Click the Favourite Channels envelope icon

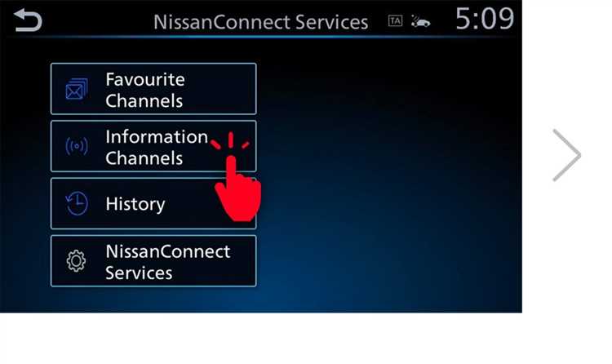tap(77, 89)
